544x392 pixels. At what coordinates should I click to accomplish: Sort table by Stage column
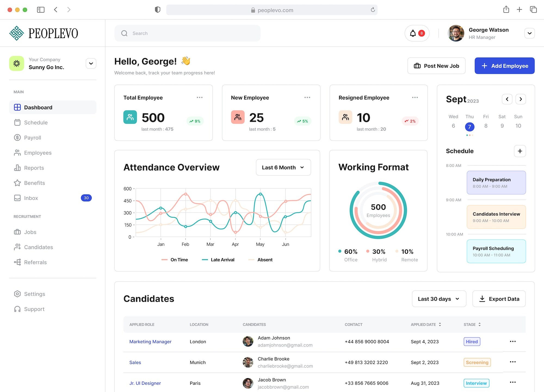(x=480, y=325)
